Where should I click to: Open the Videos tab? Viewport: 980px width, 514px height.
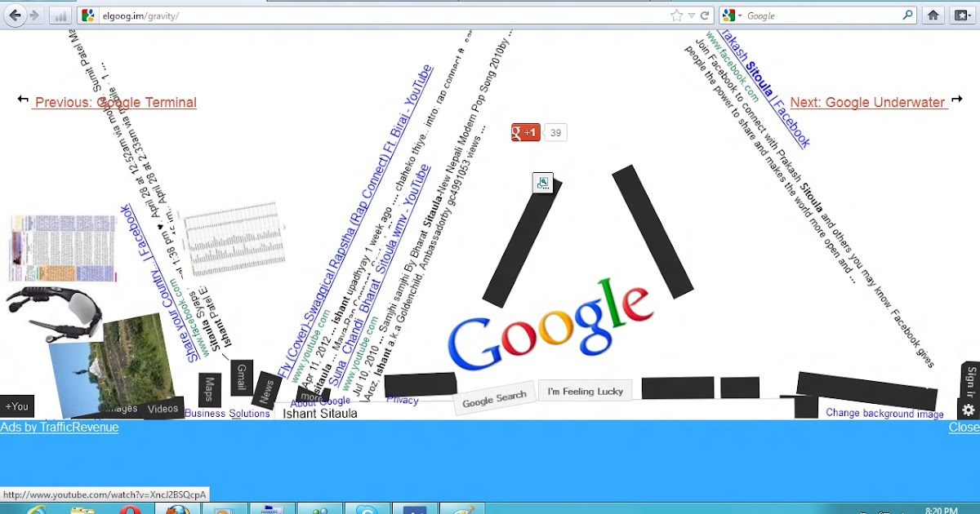163,409
